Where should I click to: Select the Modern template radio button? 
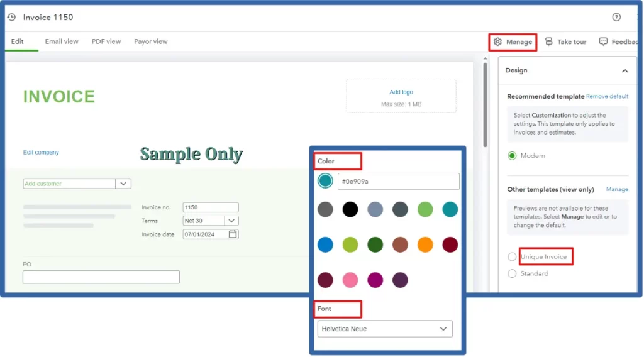512,156
